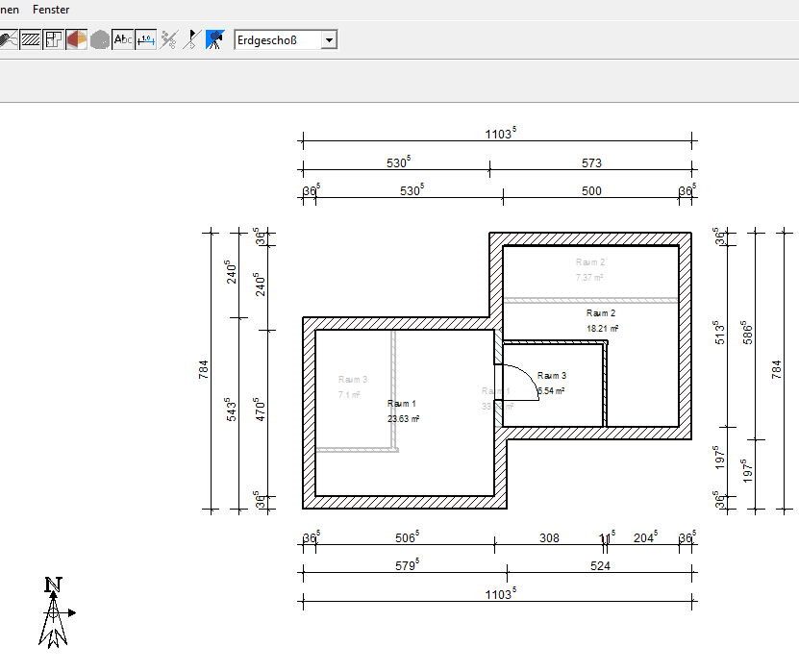Click the floor plan layout toolbar icon
Image resolution: width=799 pixels, height=672 pixels.
[x=54, y=39]
